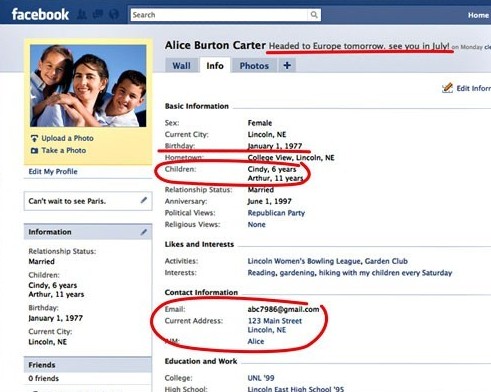Click Upload a Photo icon
This screenshot has width=491, height=392.
pos(34,138)
